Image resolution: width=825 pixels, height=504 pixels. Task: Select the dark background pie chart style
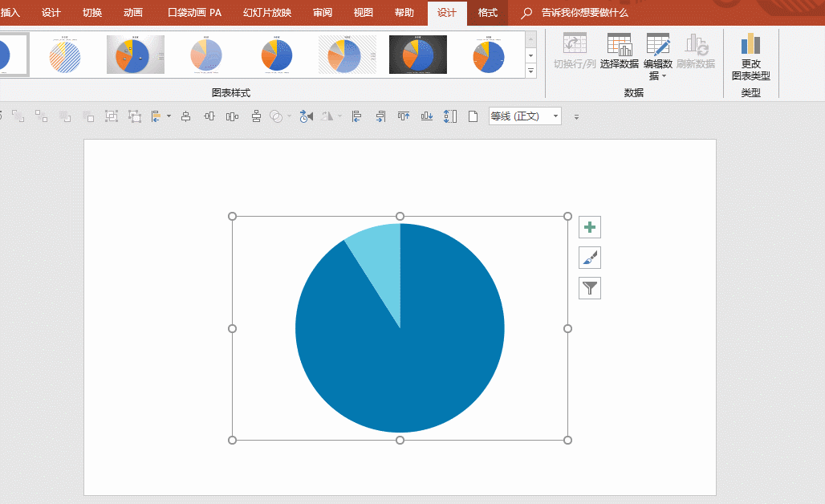coord(418,55)
